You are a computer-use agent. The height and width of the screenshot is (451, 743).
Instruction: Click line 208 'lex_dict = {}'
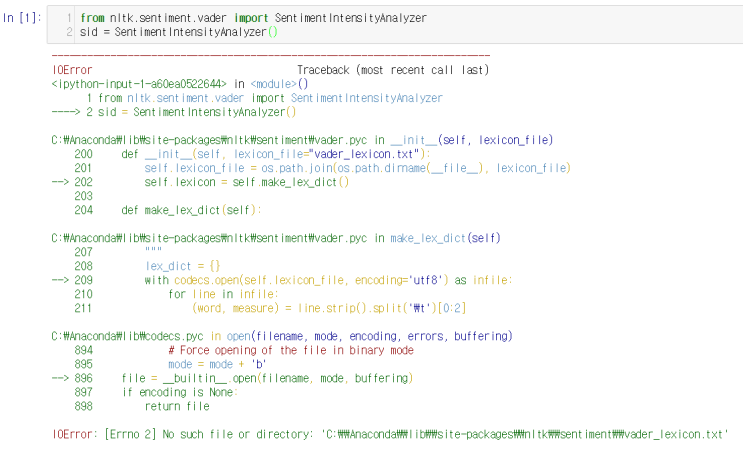147,266
